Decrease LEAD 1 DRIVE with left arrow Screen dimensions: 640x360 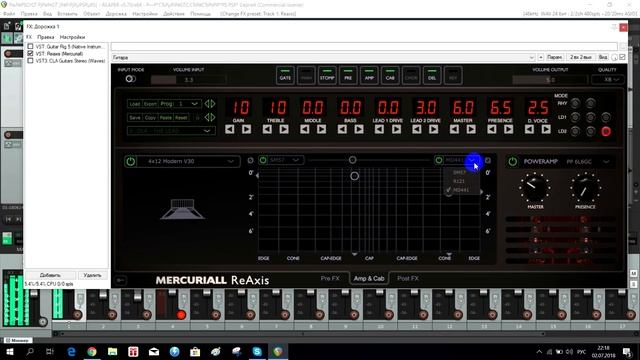(380, 129)
